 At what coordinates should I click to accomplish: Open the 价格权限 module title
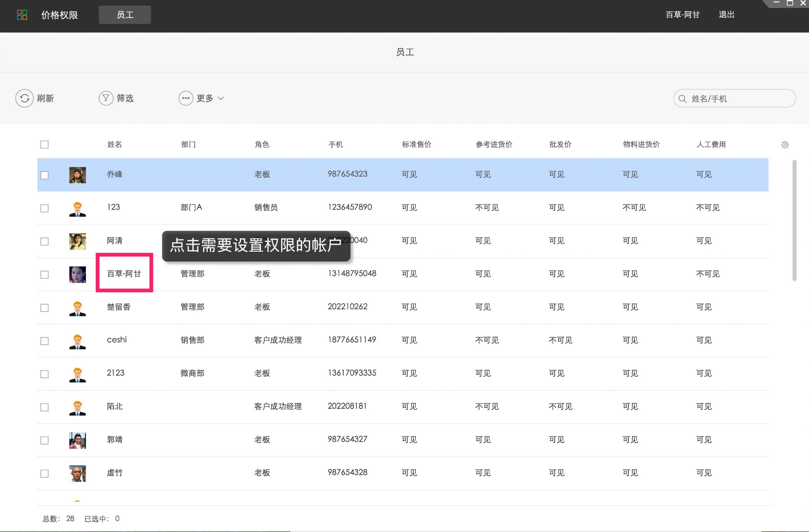pyautogui.click(x=59, y=15)
